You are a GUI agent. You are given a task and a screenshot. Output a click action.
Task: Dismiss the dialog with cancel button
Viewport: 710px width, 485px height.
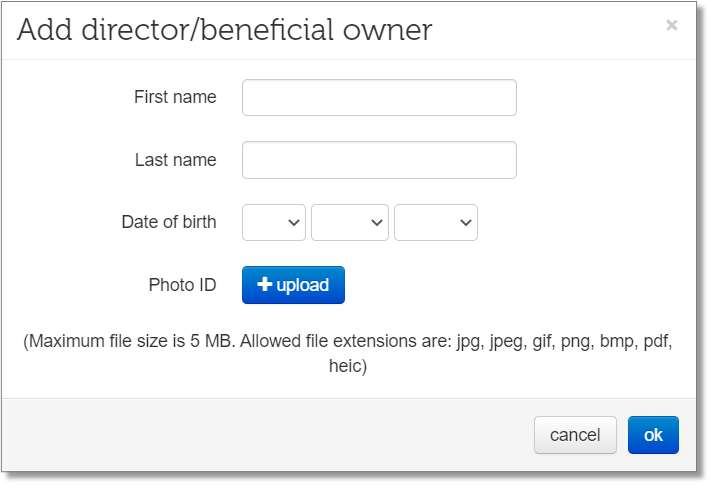pos(575,435)
